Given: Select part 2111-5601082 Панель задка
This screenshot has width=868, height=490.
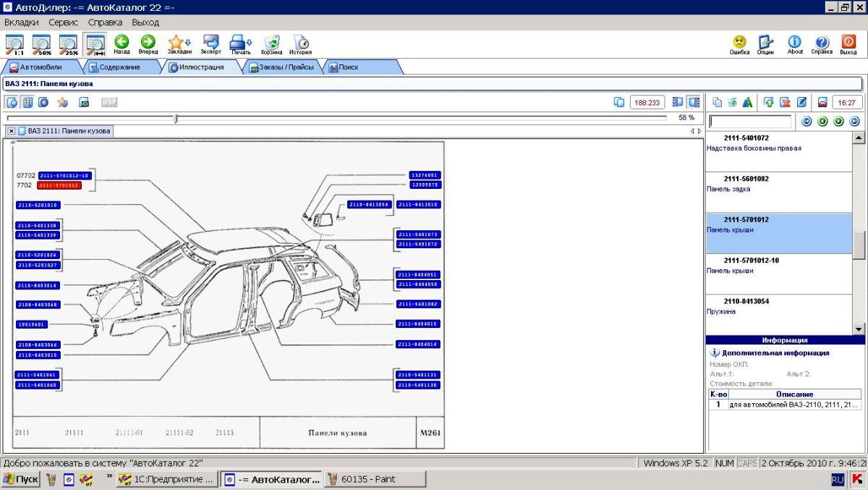Looking at the screenshot, I should click(779, 192).
